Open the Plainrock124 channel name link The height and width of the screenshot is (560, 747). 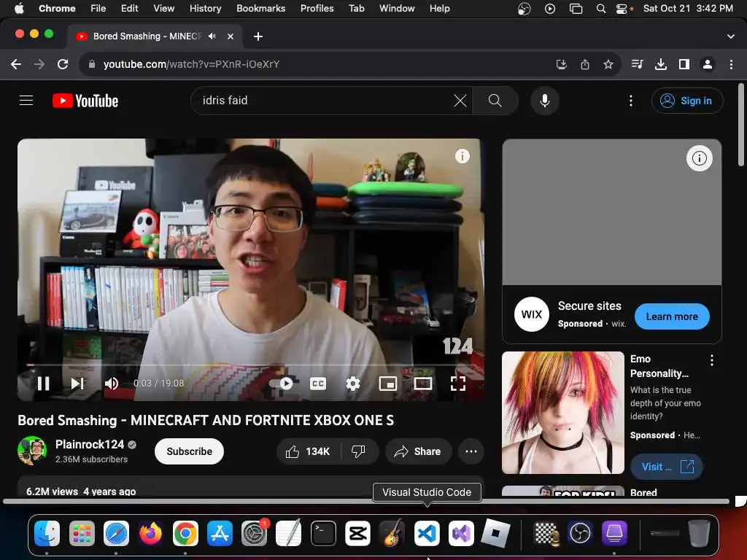click(90, 444)
